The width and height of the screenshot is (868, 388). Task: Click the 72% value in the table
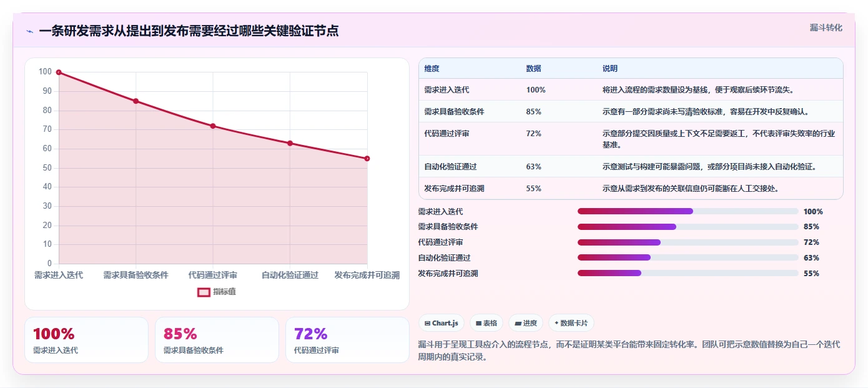pos(534,134)
